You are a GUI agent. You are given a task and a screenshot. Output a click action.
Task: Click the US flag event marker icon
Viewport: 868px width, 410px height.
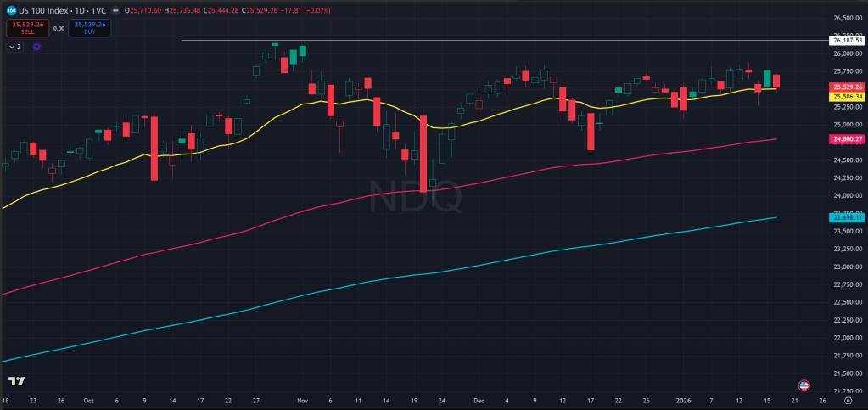click(x=804, y=385)
